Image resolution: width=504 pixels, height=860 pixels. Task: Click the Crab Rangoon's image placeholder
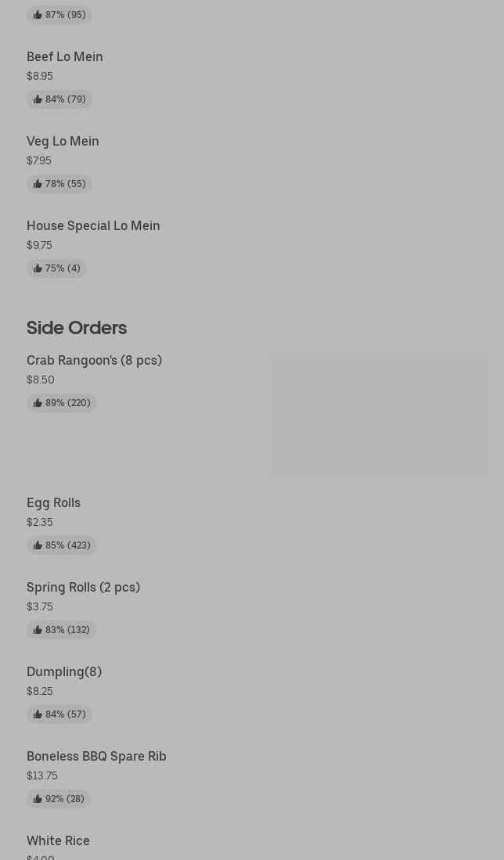pyautogui.click(x=380, y=414)
